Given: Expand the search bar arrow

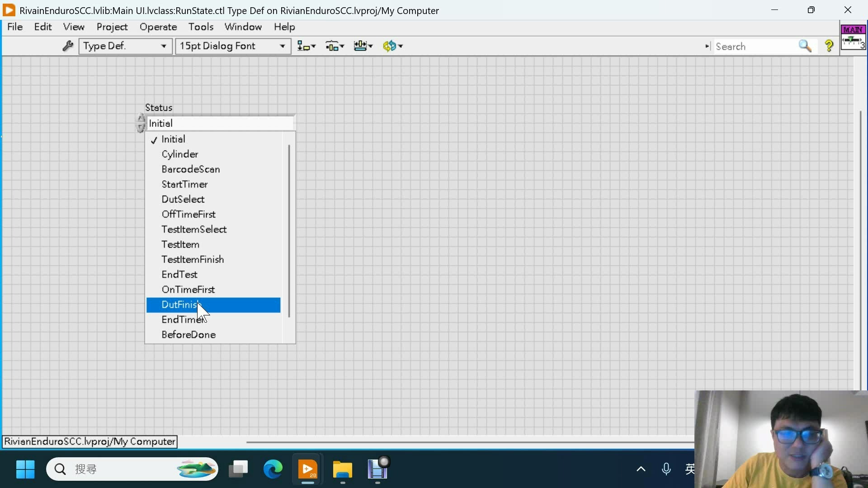Looking at the screenshot, I should [x=707, y=46].
